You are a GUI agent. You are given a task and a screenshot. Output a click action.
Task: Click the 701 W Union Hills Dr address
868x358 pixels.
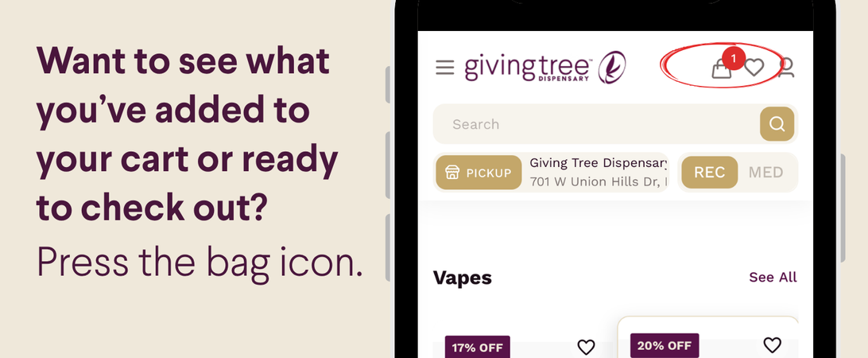click(x=599, y=181)
